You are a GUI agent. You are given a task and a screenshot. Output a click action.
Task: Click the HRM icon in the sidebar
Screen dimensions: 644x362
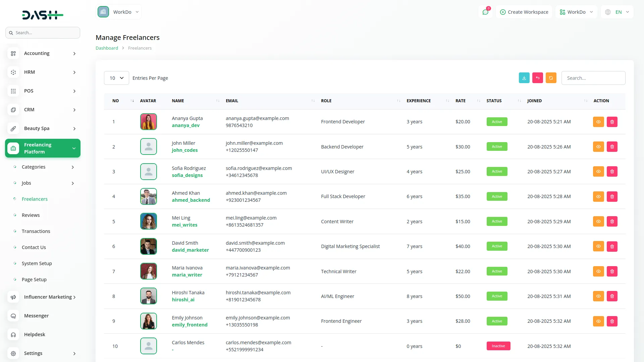click(13, 72)
